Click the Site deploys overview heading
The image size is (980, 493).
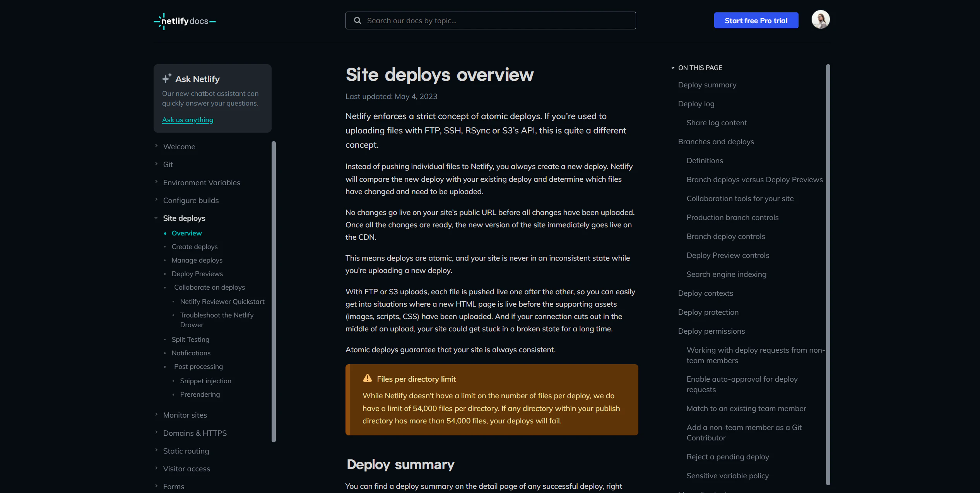[x=440, y=75]
